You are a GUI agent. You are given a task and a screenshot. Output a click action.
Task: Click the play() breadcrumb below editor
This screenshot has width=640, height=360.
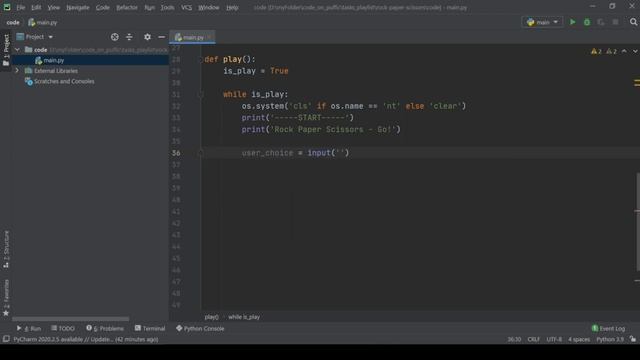(211, 317)
